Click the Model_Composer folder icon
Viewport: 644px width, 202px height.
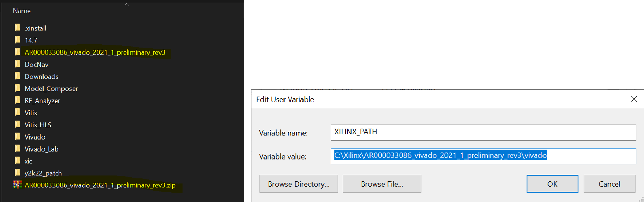point(17,88)
